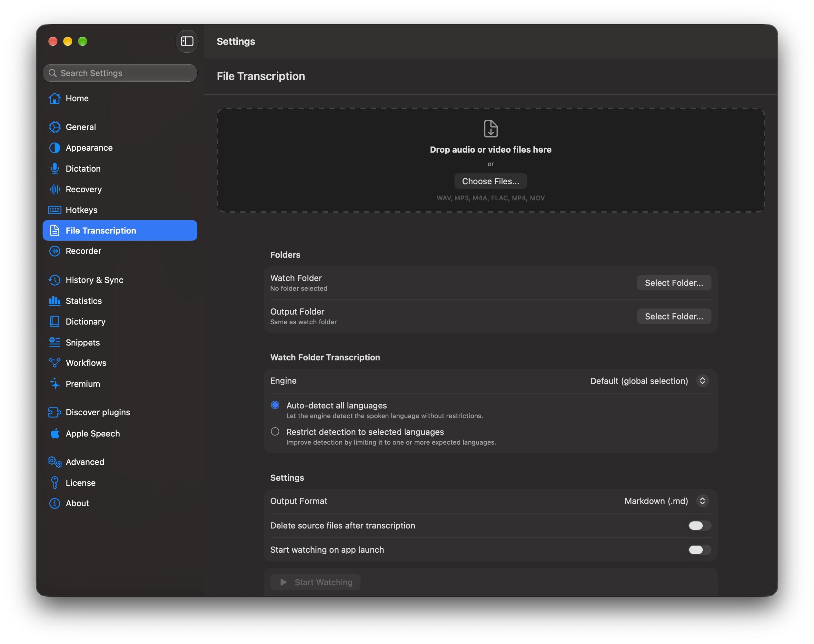
Task: Click the General gear icon
Action: coord(55,127)
